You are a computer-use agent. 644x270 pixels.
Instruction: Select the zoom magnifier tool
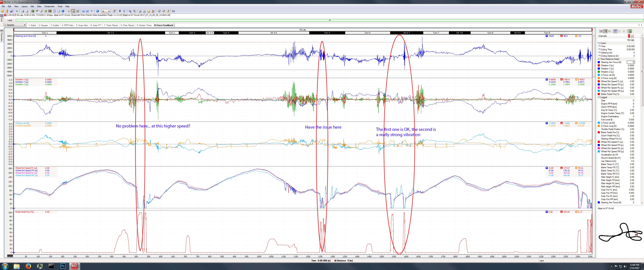pos(130,11)
